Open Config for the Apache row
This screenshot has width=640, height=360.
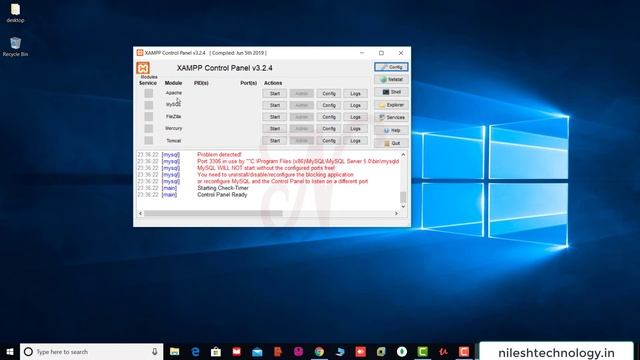[329, 93]
